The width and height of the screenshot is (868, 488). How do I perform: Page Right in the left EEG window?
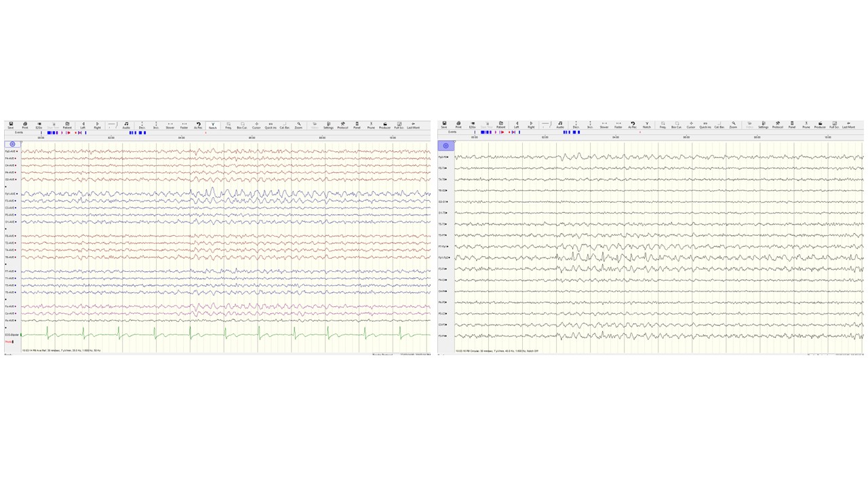(x=97, y=125)
